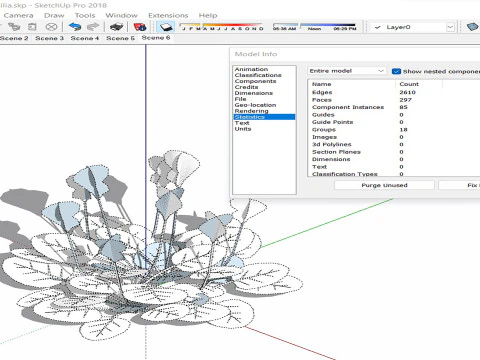Open Model Info toolbar icon
480x360 pixels.
(140, 27)
